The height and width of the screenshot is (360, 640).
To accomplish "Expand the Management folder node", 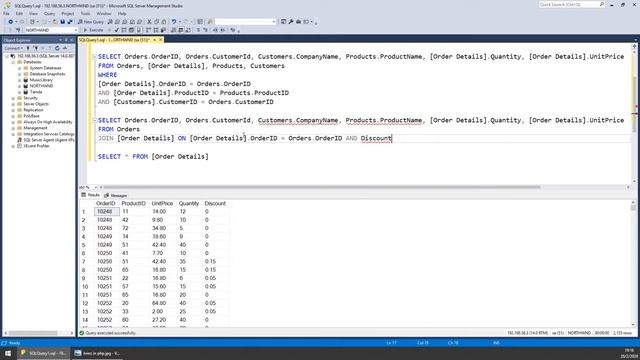I will (13, 128).
